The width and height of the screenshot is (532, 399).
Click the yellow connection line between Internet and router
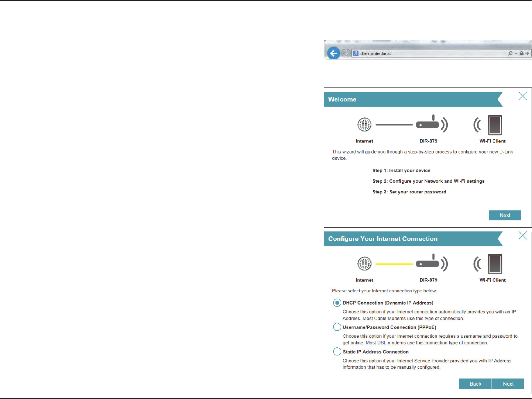pyautogui.click(x=394, y=264)
